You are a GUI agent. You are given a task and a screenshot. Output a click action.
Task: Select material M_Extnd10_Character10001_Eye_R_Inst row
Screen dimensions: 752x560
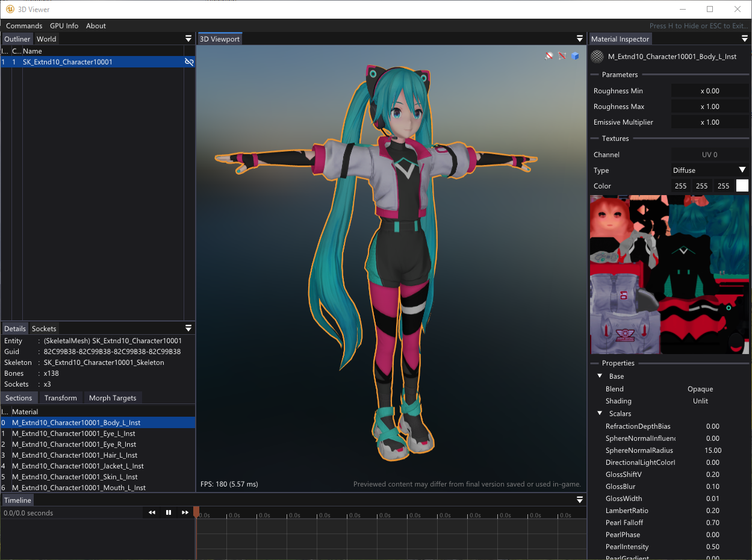98,444
